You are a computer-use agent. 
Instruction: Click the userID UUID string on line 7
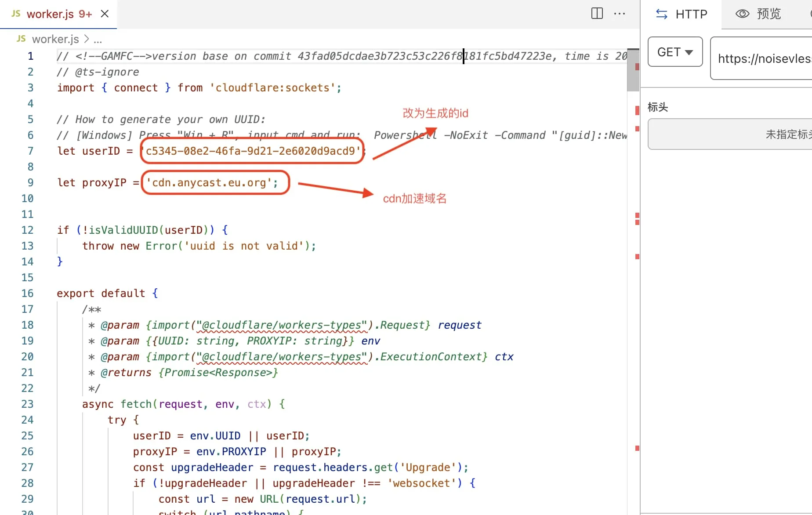(253, 151)
